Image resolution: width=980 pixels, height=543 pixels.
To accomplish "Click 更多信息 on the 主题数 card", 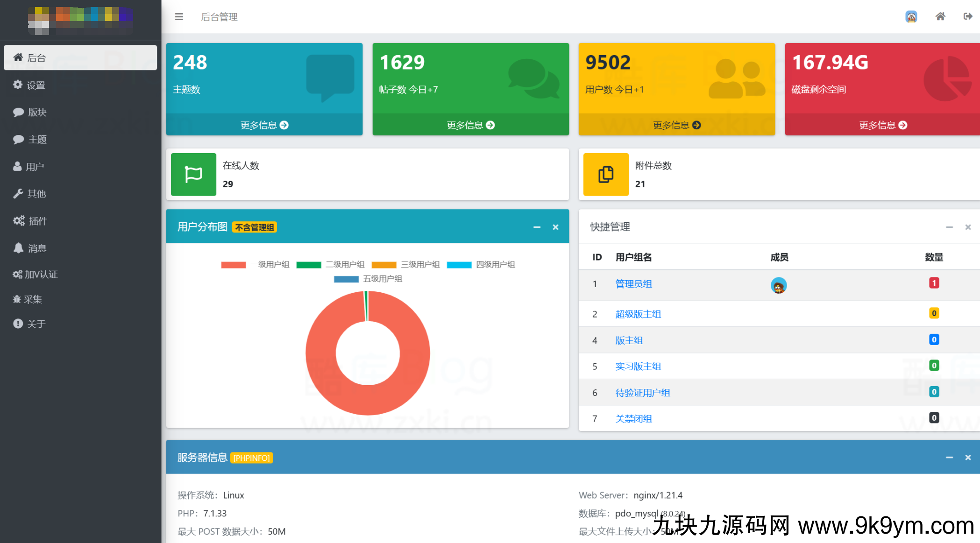I will click(x=264, y=125).
